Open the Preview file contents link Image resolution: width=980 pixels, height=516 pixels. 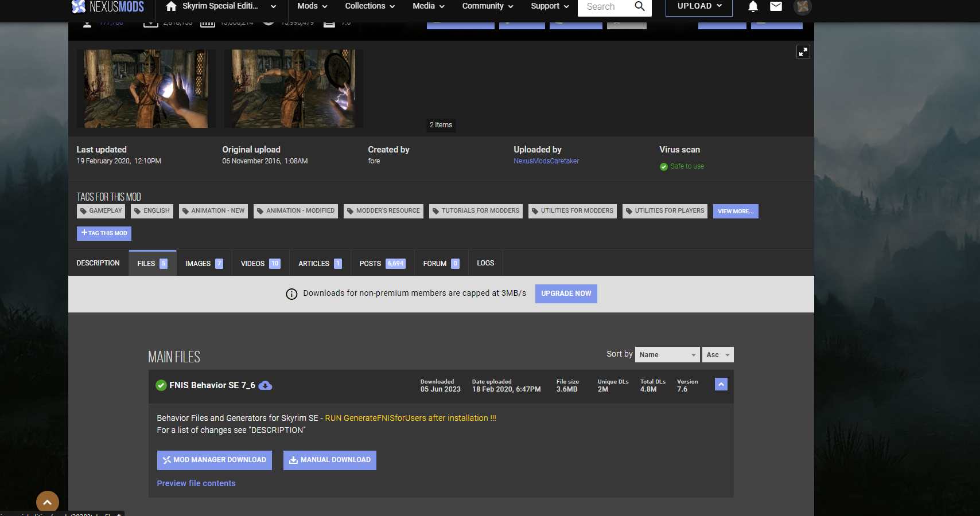(x=196, y=483)
